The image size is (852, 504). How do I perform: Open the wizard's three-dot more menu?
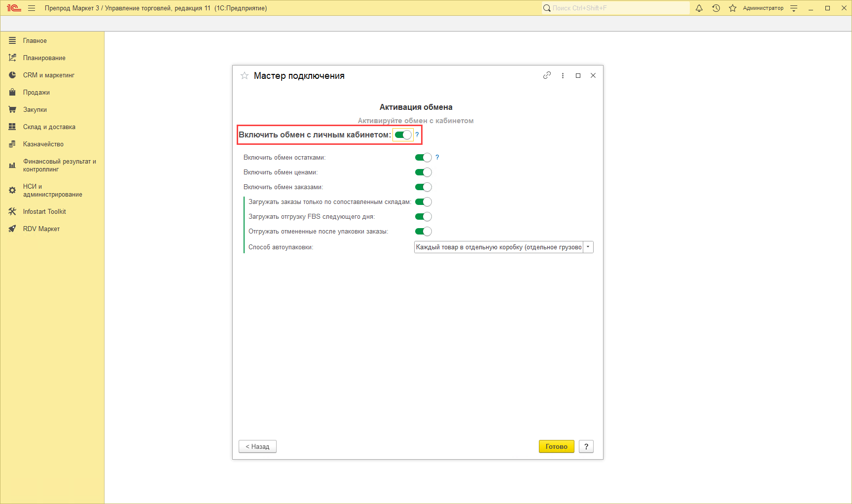point(563,75)
